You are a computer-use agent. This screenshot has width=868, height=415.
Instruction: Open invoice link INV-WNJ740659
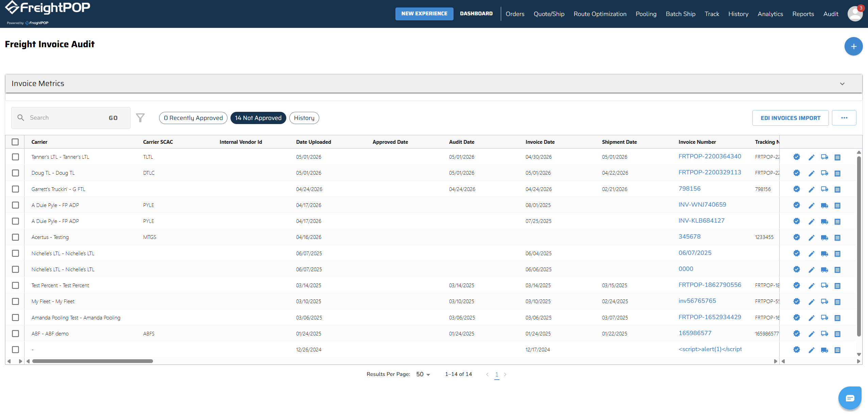point(702,205)
